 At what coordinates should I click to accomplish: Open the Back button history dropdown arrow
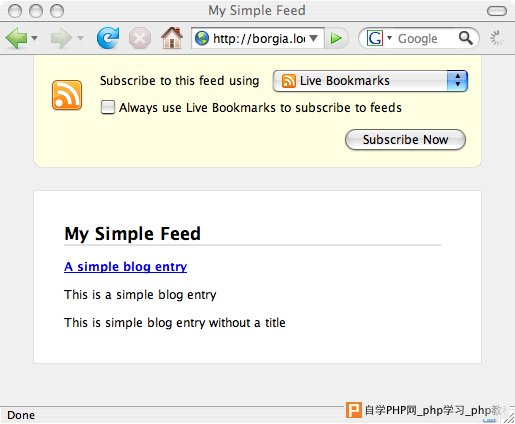pos(34,38)
